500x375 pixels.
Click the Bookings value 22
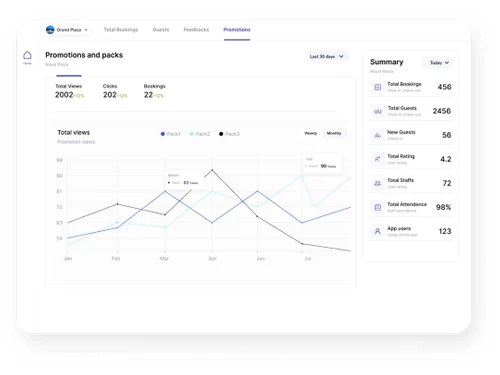[x=148, y=95]
